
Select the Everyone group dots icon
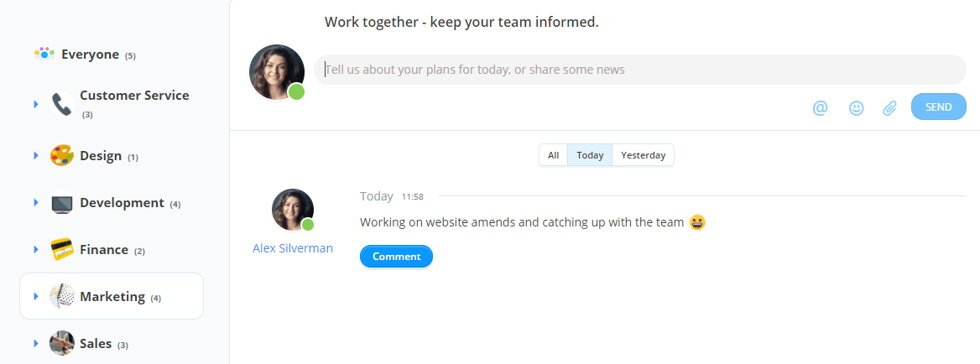point(44,54)
